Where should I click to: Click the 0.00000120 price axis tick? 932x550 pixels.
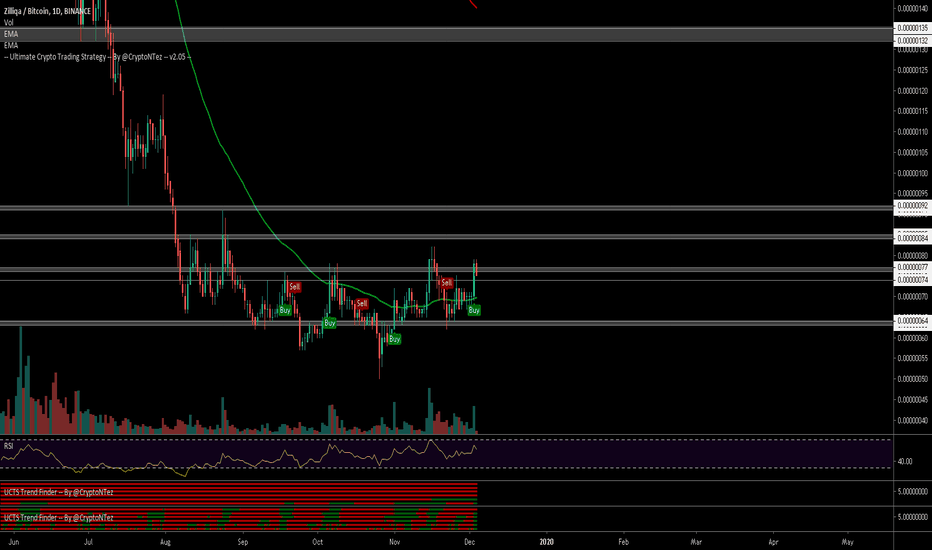point(912,91)
